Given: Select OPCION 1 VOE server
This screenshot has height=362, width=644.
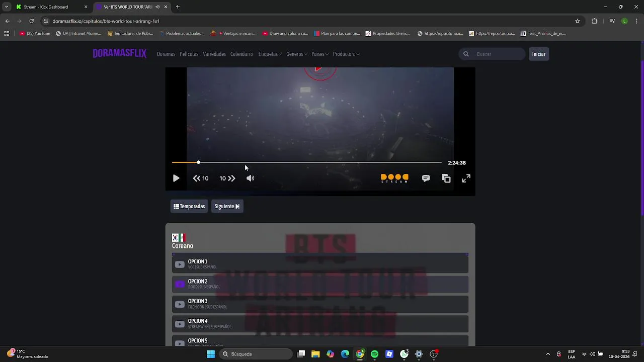Looking at the screenshot, I should pos(320,264).
